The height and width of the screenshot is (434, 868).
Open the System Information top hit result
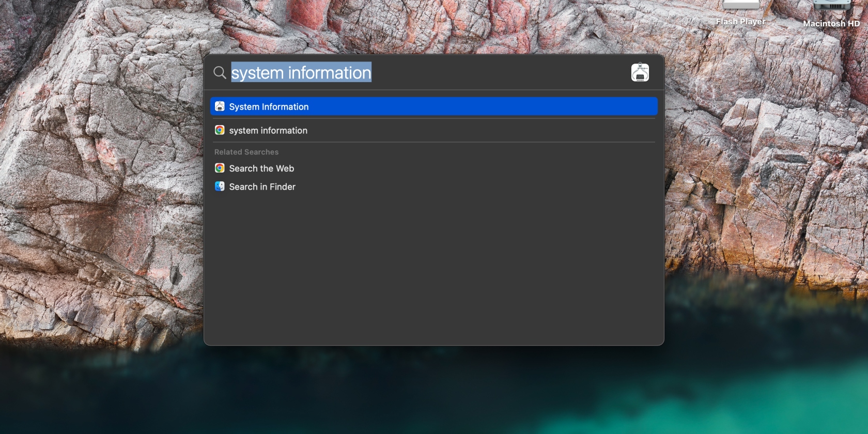click(x=434, y=106)
